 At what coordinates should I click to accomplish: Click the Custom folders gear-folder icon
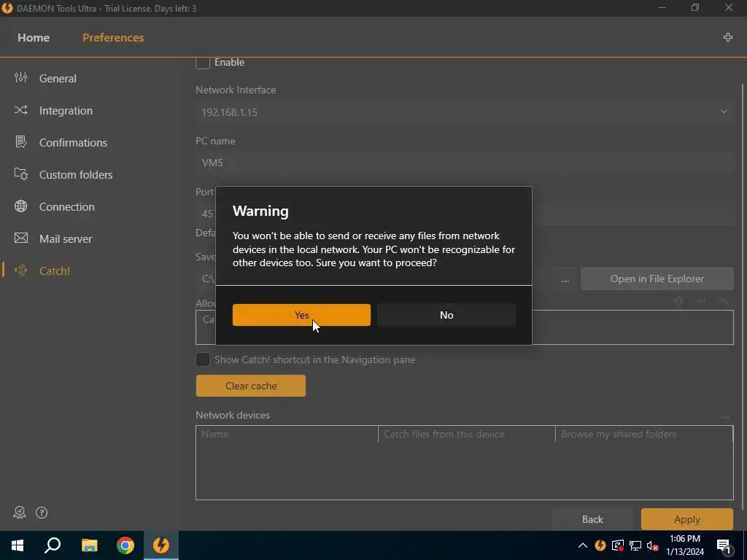[x=21, y=174]
